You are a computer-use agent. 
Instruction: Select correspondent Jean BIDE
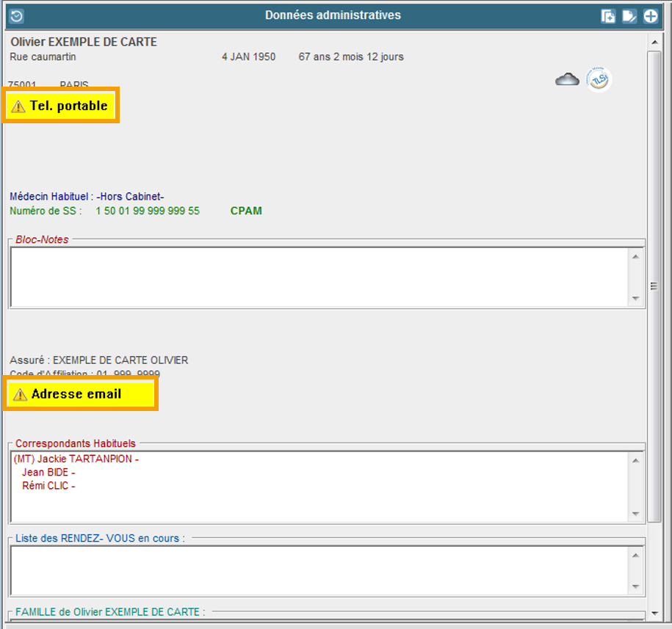(x=48, y=472)
